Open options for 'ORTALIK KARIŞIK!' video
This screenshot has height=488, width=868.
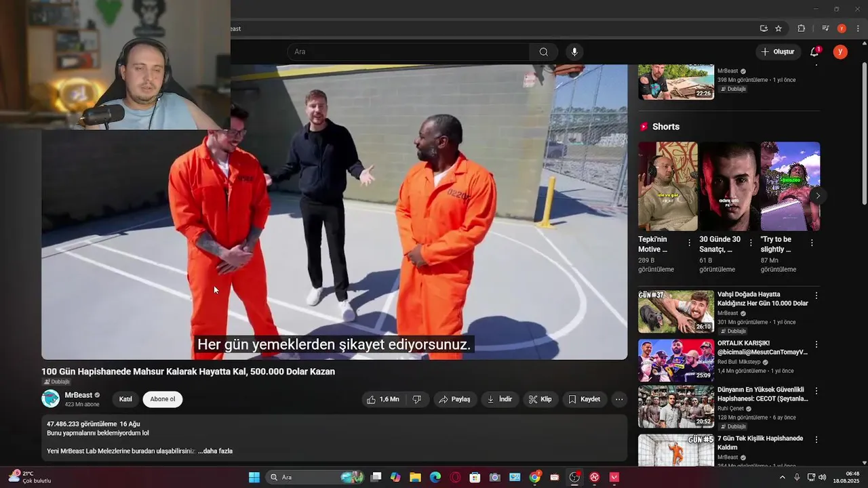pos(816,344)
